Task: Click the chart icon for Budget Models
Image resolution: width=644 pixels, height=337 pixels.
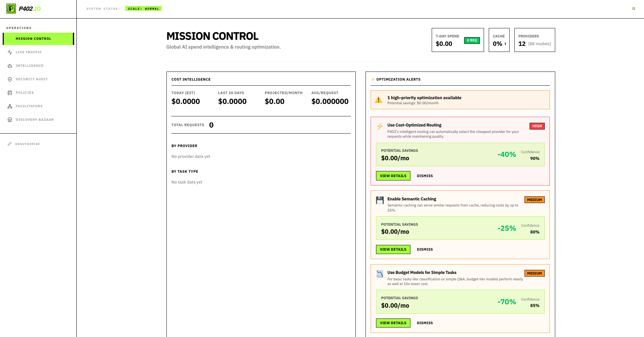Action: coord(380,274)
